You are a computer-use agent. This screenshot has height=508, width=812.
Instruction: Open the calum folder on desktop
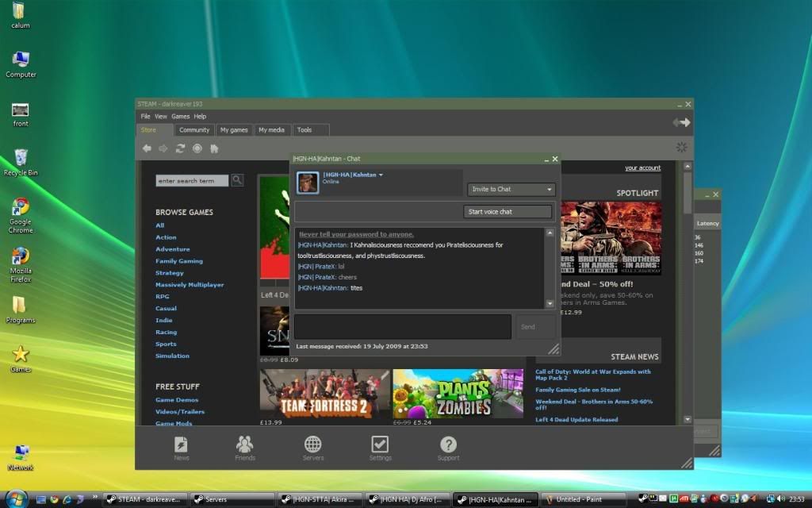point(20,14)
